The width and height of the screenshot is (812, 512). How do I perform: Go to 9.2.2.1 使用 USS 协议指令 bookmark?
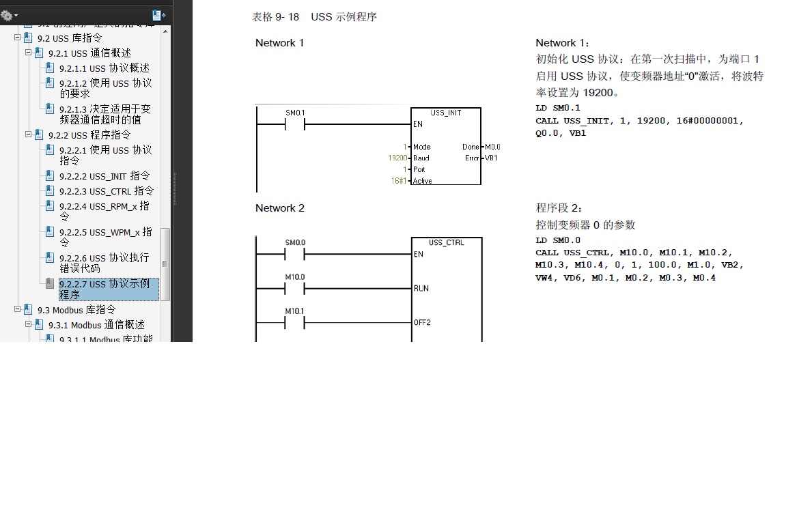pos(106,155)
